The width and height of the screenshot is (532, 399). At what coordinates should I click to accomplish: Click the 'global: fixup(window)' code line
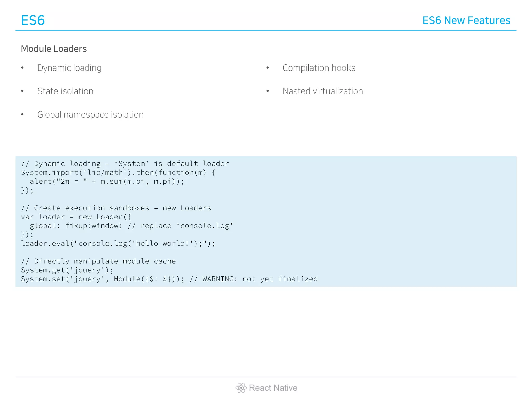[131, 226]
